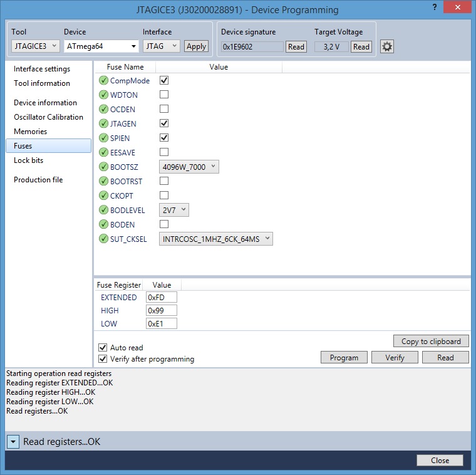Enable the BOOTRST fuse checkbox
Viewport: 476px width, 475px height.
click(164, 180)
